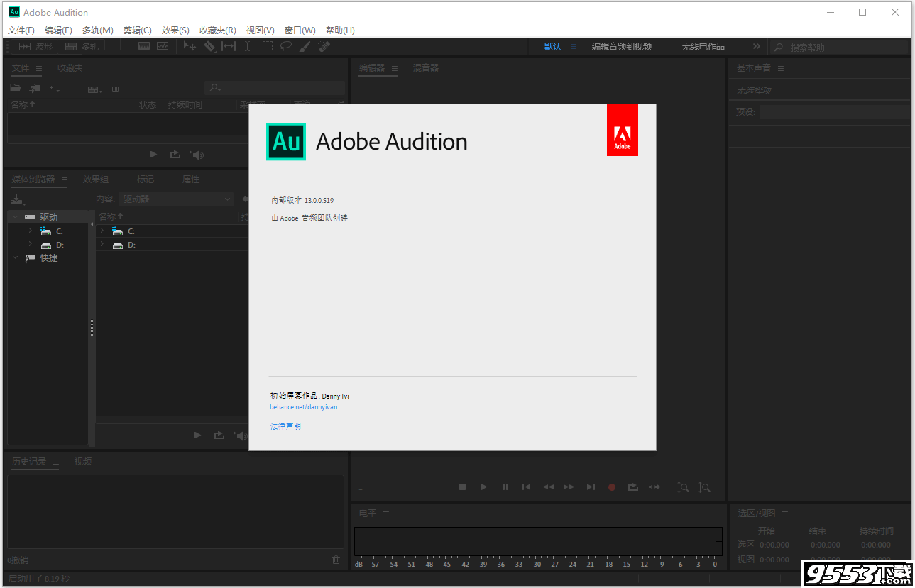Select C: drive in the content list
The height and width of the screenshot is (588, 915).
point(173,231)
